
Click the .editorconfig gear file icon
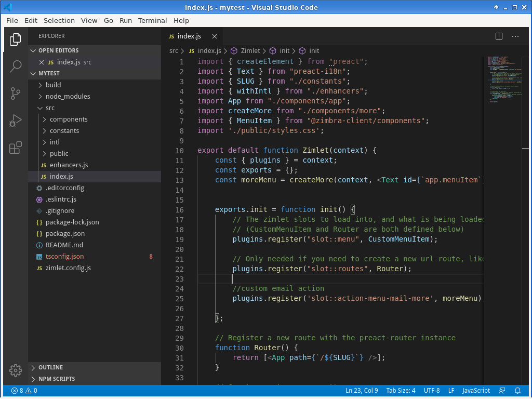[x=39, y=188]
